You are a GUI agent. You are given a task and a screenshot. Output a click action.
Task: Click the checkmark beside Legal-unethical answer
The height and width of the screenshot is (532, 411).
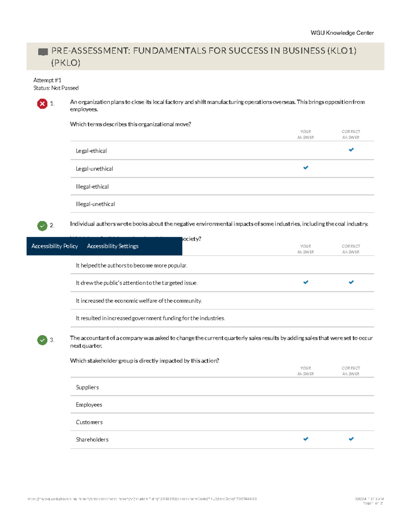point(306,168)
